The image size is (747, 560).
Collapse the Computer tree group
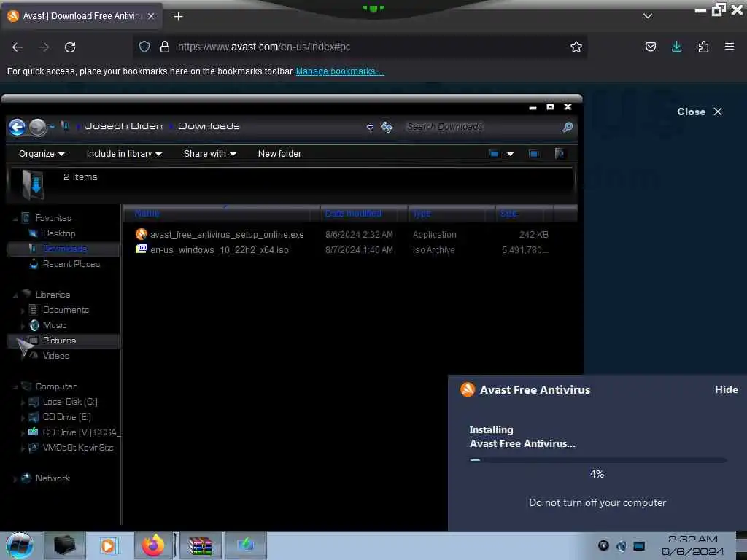(15, 387)
